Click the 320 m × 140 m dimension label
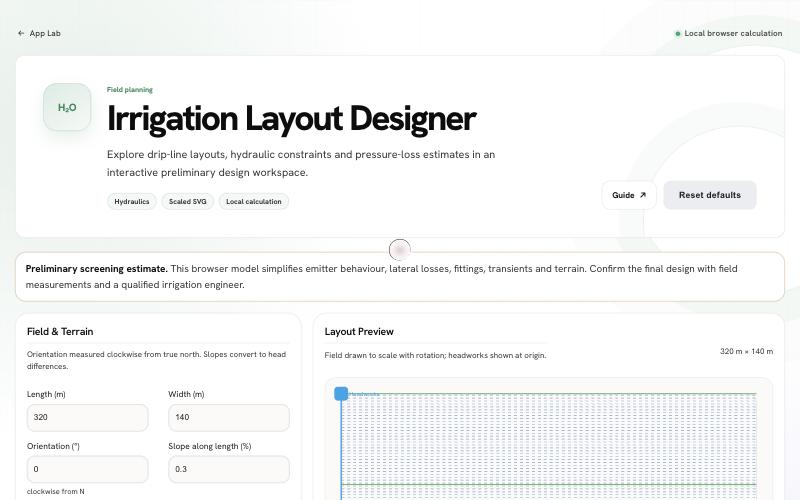800x500 pixels. 746,352
